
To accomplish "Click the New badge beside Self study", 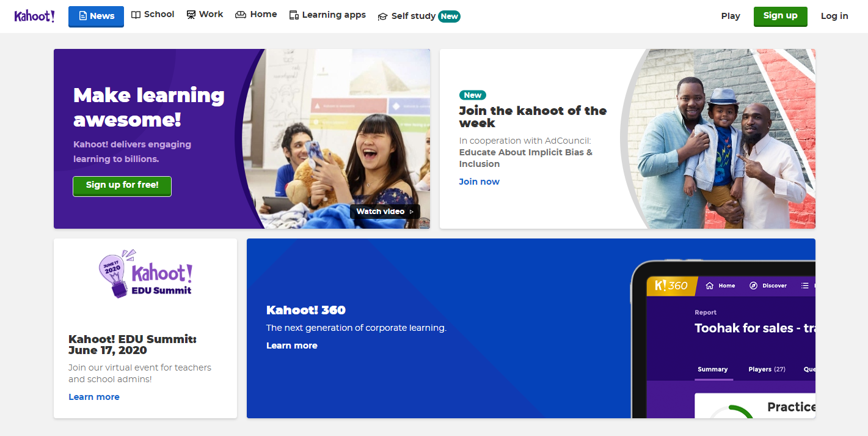I will [449, 17].
